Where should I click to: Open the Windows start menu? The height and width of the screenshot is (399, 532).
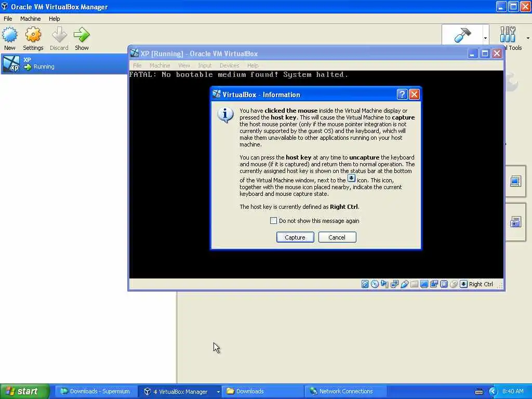(x=25, y=391)
